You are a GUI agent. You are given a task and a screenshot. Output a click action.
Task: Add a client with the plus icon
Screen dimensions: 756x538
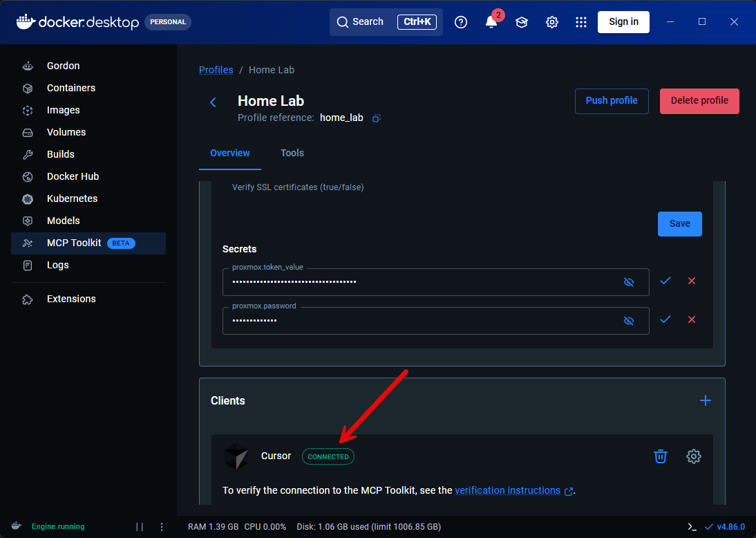tap(706, 400)
